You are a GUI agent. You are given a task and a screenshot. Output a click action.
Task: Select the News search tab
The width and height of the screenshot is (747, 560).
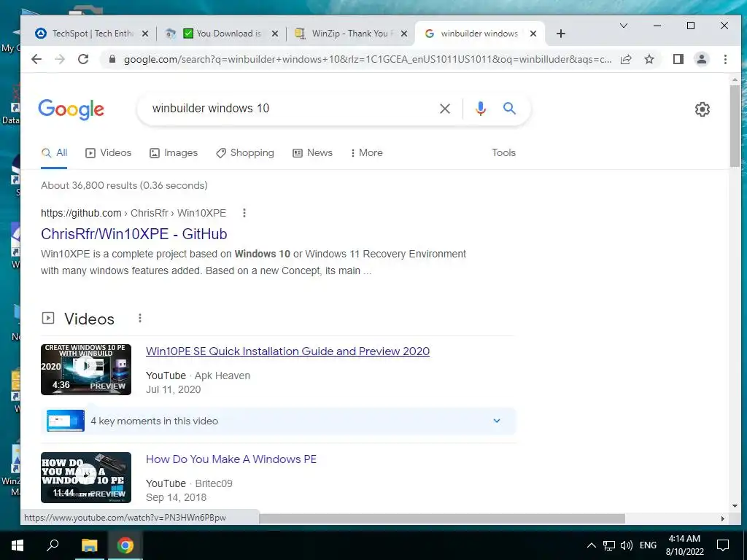pos(312,153)
